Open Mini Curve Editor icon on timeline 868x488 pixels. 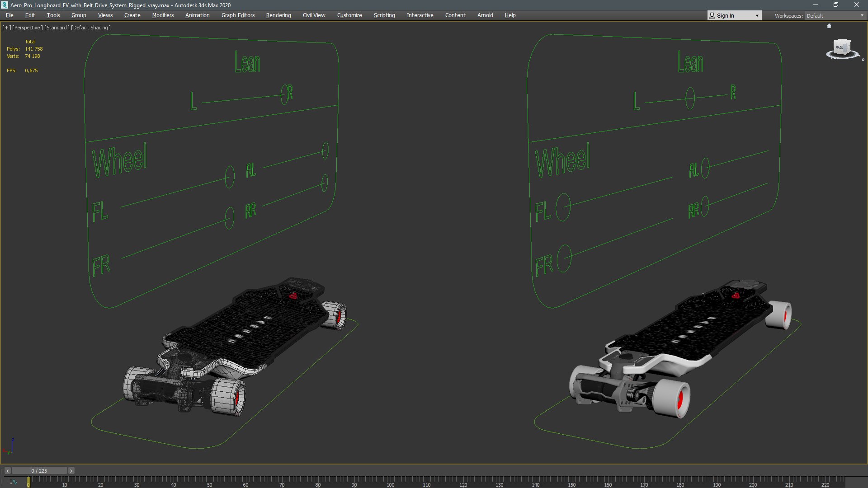(x=13, y=482)
